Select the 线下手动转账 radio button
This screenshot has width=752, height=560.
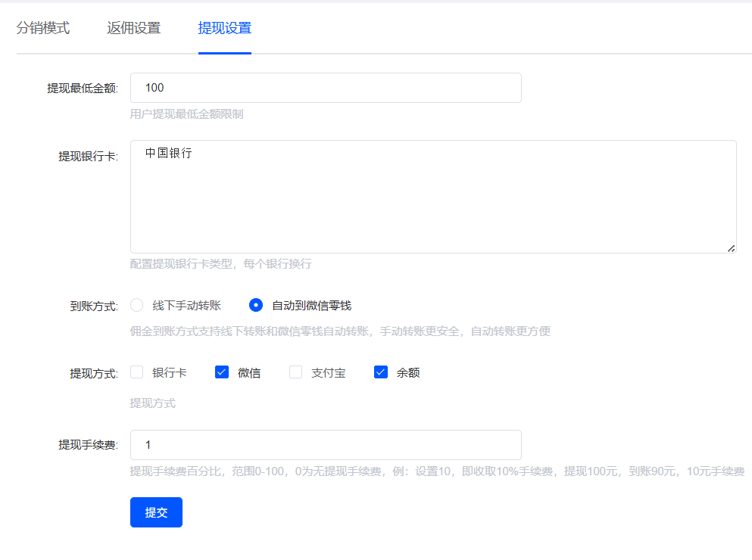pyautogui.click(x=136, y=305)
